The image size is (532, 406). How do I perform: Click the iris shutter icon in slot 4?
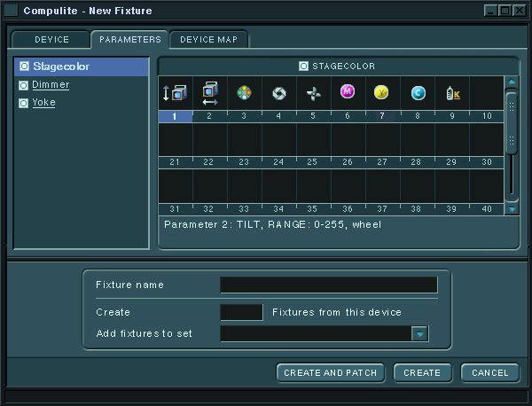point(278,93)
